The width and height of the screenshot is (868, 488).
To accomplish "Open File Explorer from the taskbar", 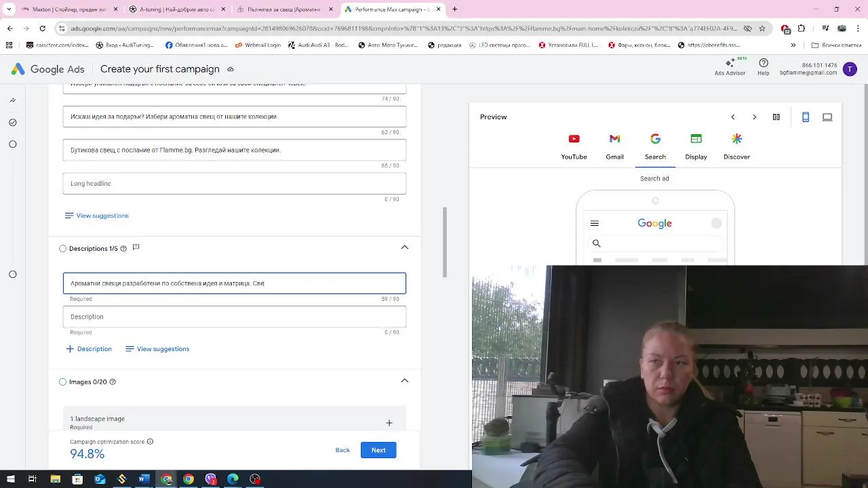I will (x=56, y=479).
